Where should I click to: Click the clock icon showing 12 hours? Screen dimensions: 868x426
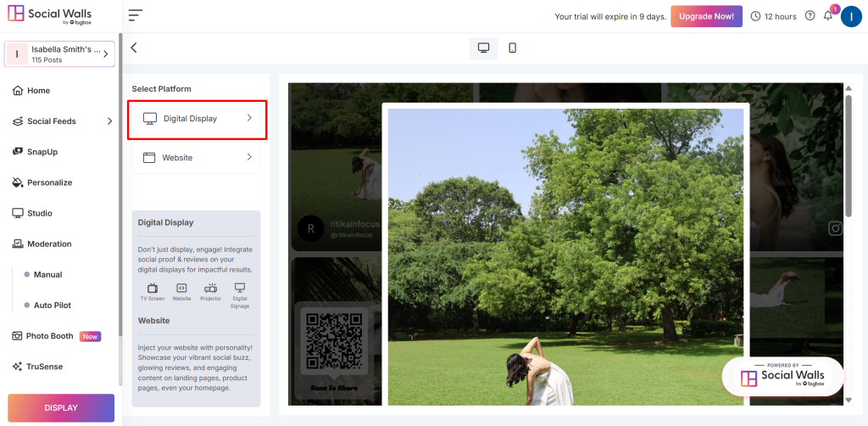756,16
